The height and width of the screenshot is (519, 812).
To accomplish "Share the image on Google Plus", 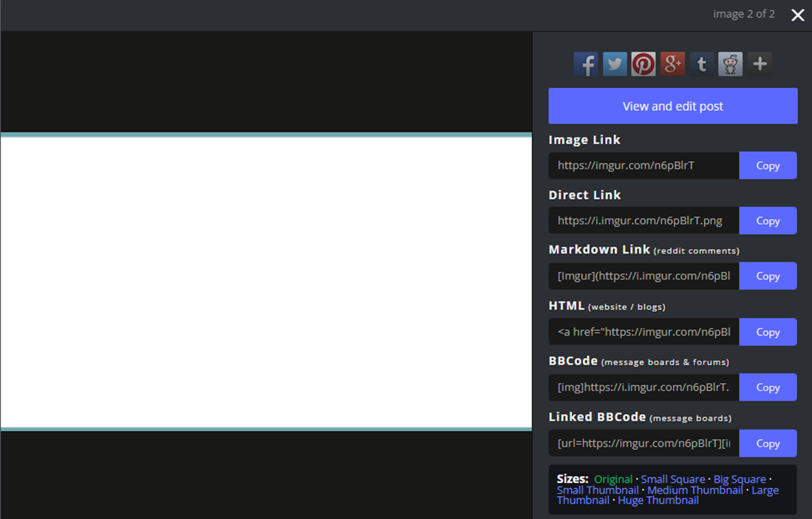I will click(x=672, y=64).
